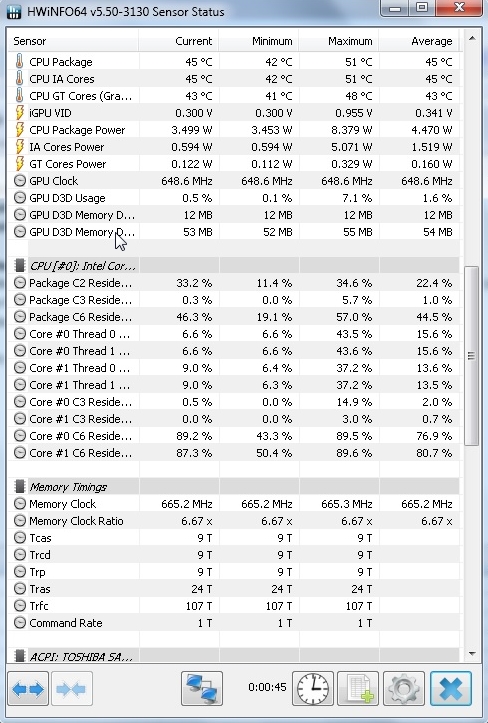Open the network remote monitors icon
Screen dimensions: 488x723
pos(202,688)
